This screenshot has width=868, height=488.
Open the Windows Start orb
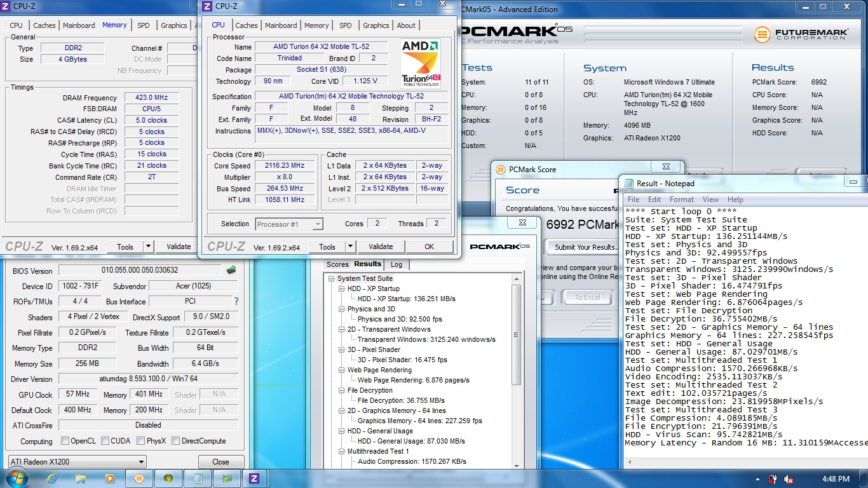pyautogui.click(x=17, y=478)
